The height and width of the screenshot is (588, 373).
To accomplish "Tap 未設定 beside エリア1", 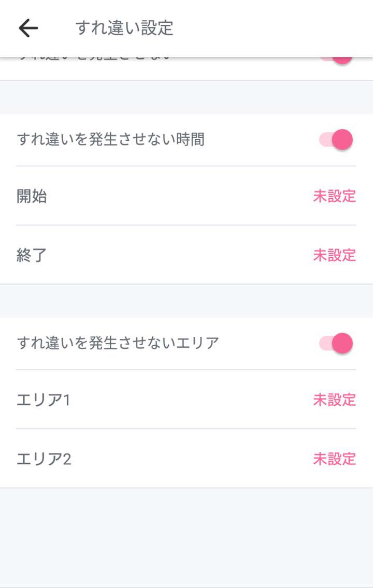I will (x=334, y=400).
